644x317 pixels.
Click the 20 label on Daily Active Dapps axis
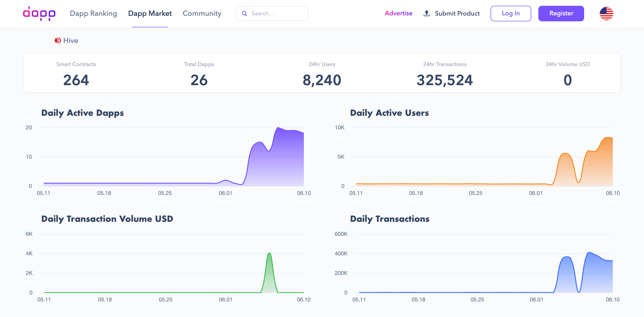tap(29, 128)
